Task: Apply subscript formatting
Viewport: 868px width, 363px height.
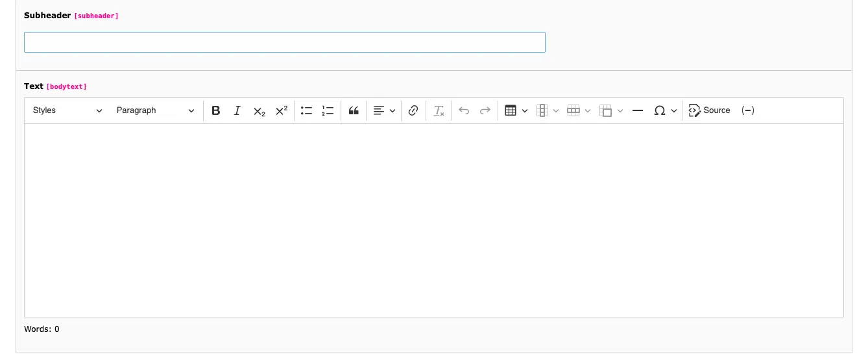Action: click(x=259, y=110)
